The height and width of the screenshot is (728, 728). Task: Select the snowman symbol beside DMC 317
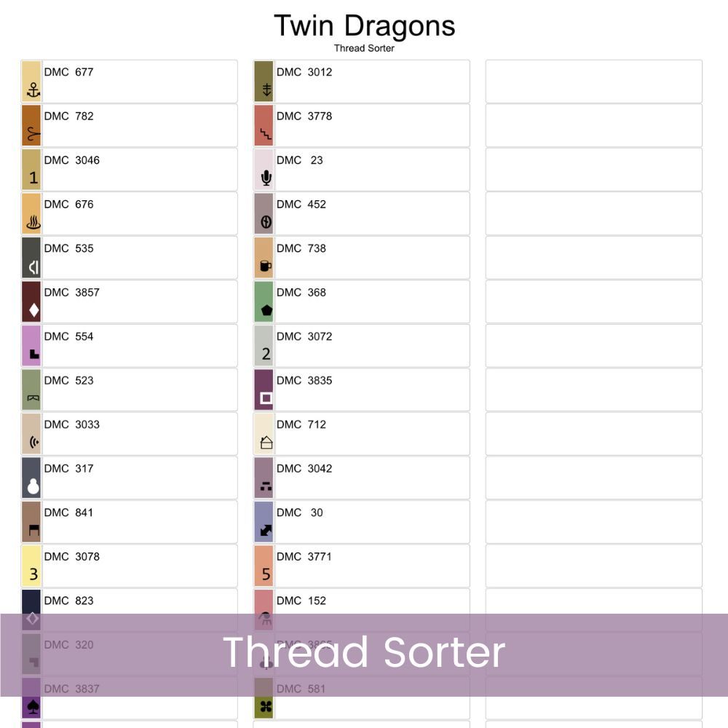point(33,486)
